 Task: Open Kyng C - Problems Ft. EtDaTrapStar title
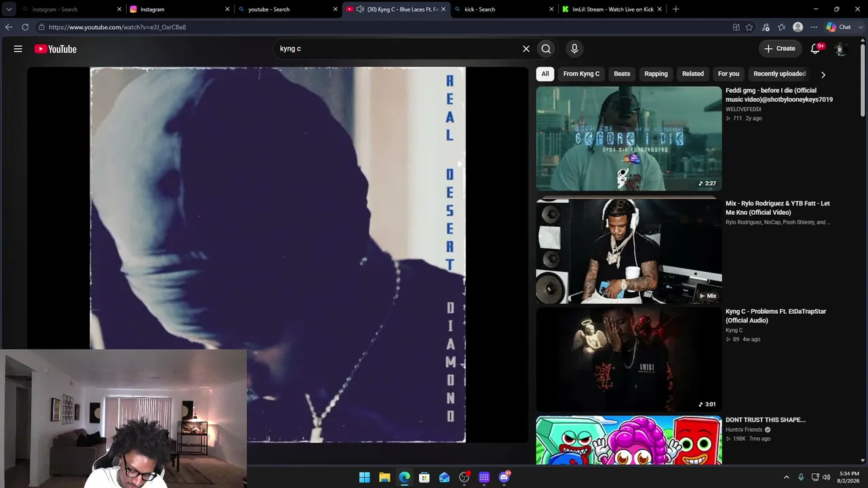(776, 316)
